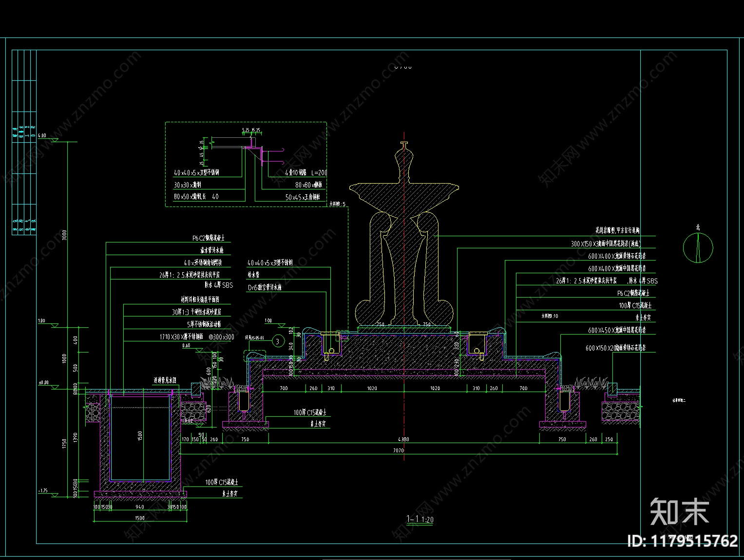Click the ID: 1179515762 text

coord(682,541)
